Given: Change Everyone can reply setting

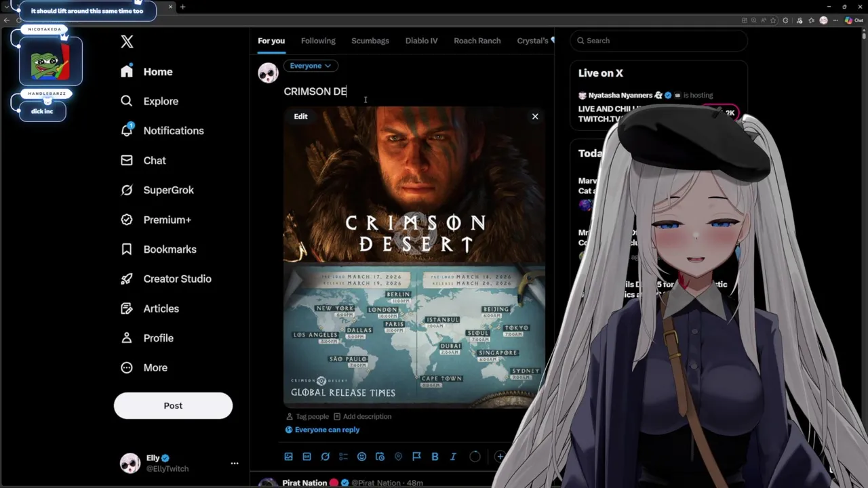Looking at the screenshot, I should (322, 430).
